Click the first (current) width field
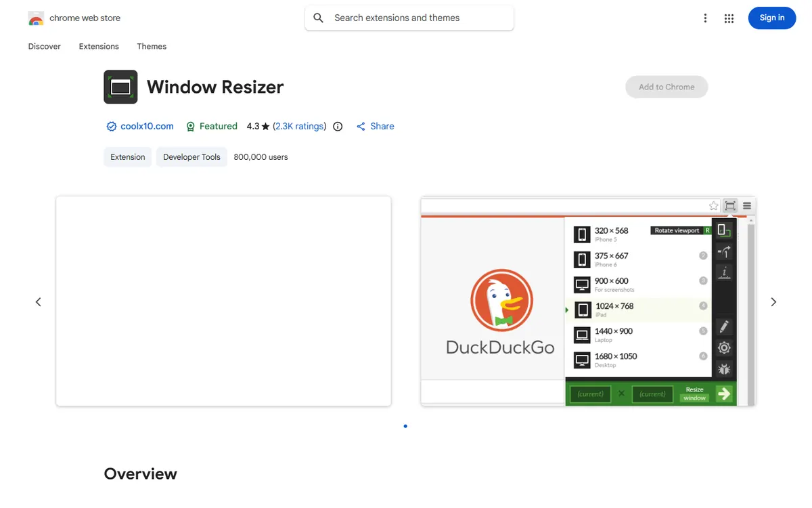 coord(591,394)
